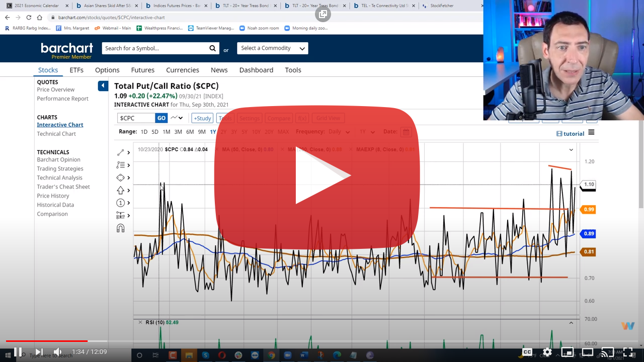This screenshot has height=362, width=644.
Task: Open the video settings gear
Action: [x=547, y=352]
